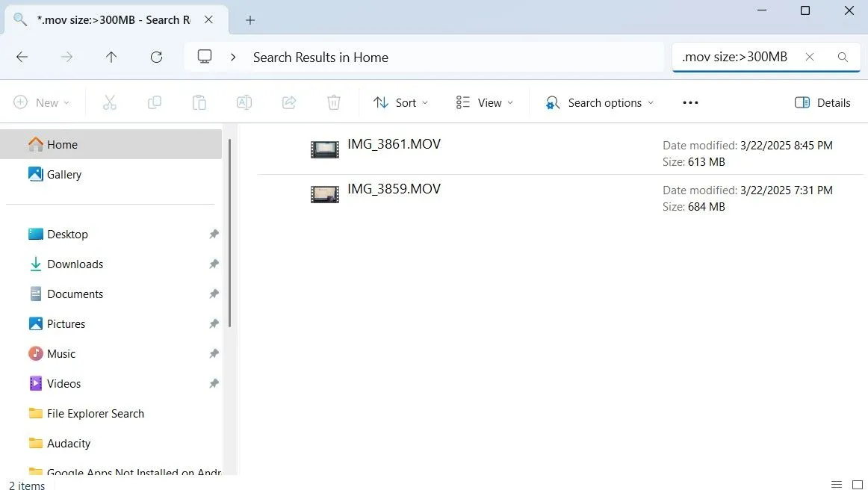The height and width of the screenshot is (490, 868).
Task: Switch to details view at bottom right
Action: [837, 484]
